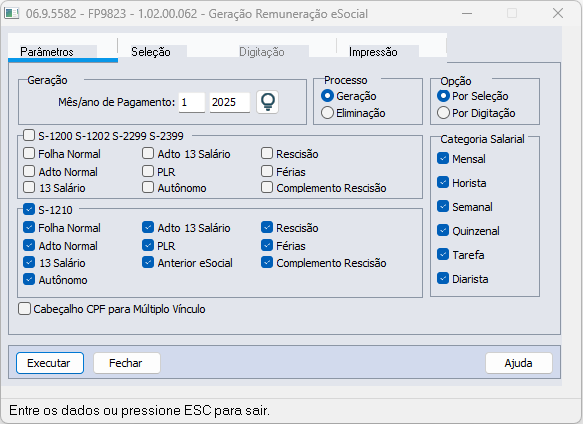Minimize the Geração Remuneração eSocial window

(467, 14)
